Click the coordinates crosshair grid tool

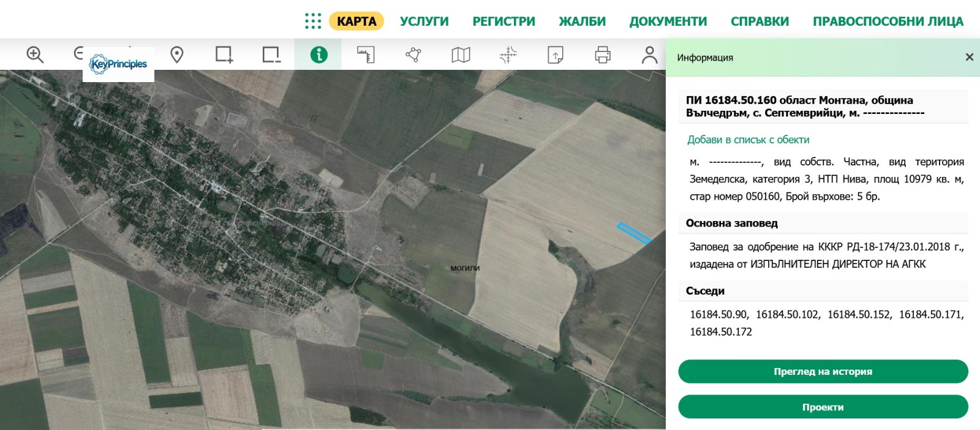coord(508,55)
